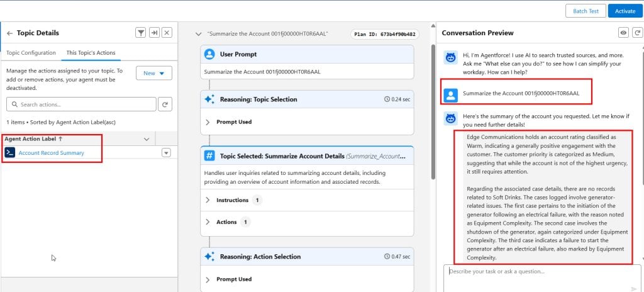Focus the Search actions field
This screenshot has width=644, height=292.
tap(81, 104)
